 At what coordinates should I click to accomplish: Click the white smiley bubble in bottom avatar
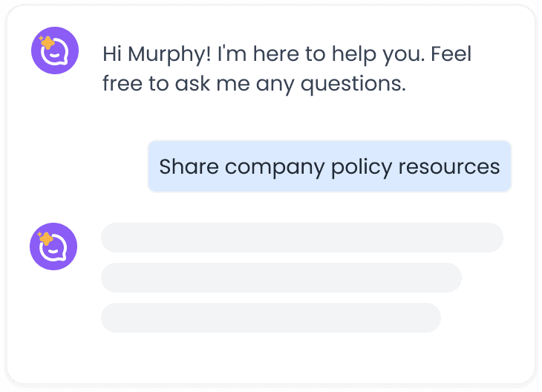pyautogui.click(x=56, y=249)
